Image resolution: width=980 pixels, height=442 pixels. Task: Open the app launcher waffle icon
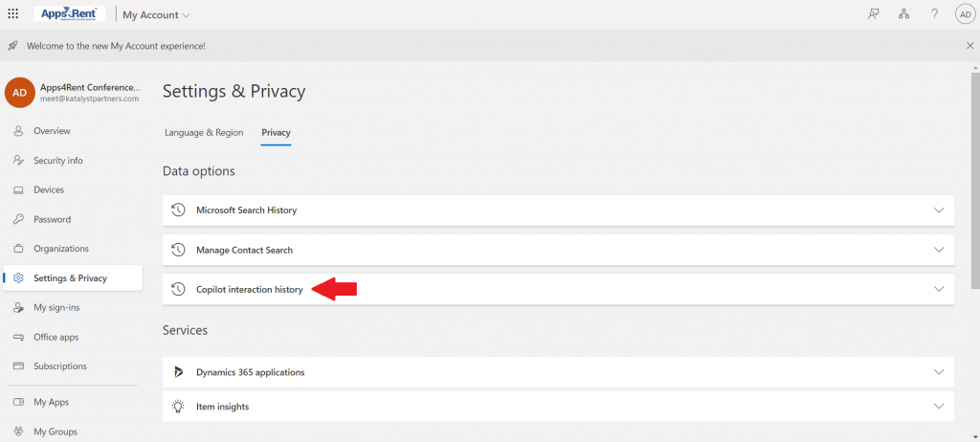tap(12, 13)
